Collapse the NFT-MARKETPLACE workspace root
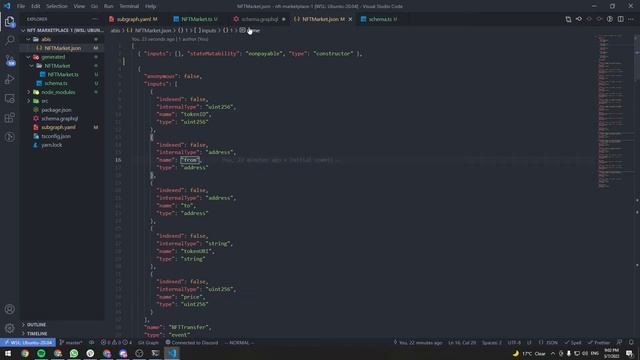The image size is (640, 360). (x=61, y=30)
